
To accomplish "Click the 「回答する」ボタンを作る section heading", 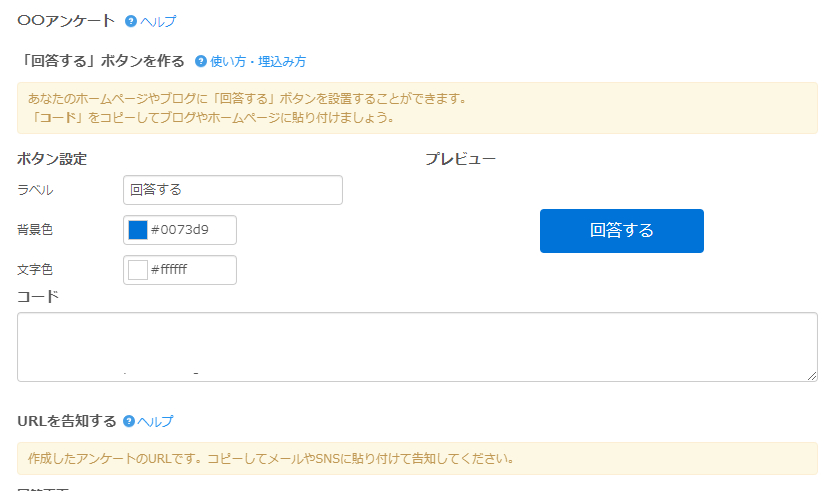I will click(x=101, y=61).
